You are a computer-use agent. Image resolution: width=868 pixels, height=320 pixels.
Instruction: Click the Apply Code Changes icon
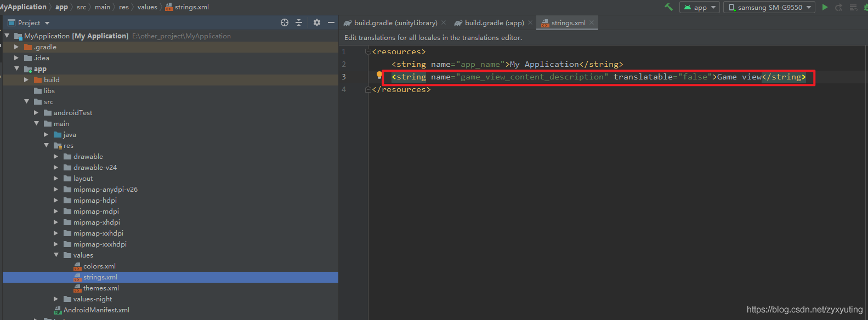[853, 7]
